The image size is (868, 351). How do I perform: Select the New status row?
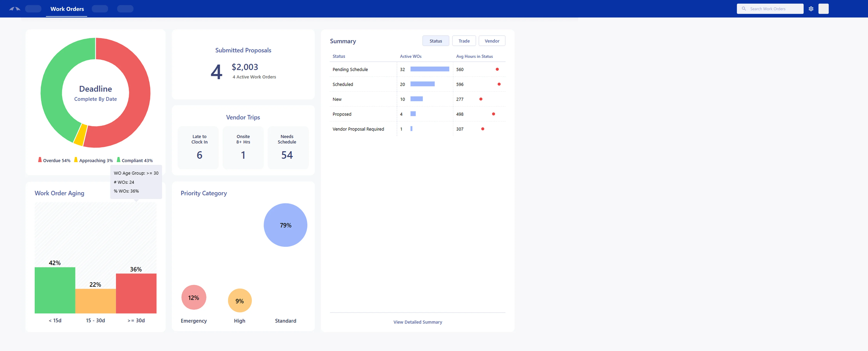coord(417,99)
